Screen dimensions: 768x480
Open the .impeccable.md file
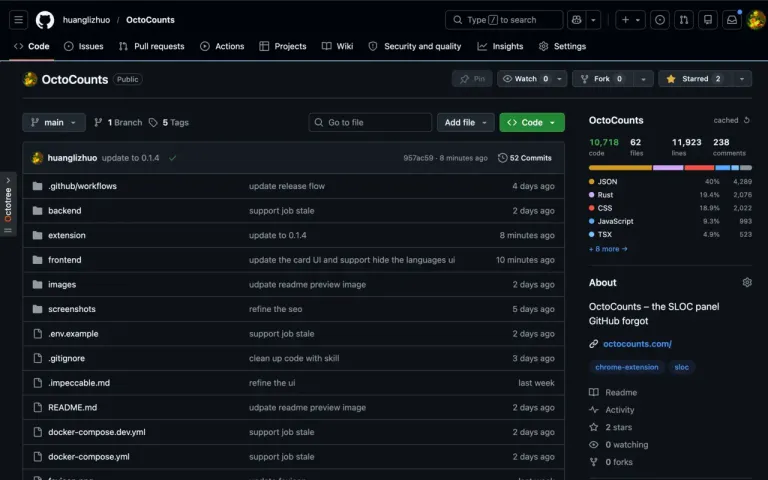[x=79, y=383]
